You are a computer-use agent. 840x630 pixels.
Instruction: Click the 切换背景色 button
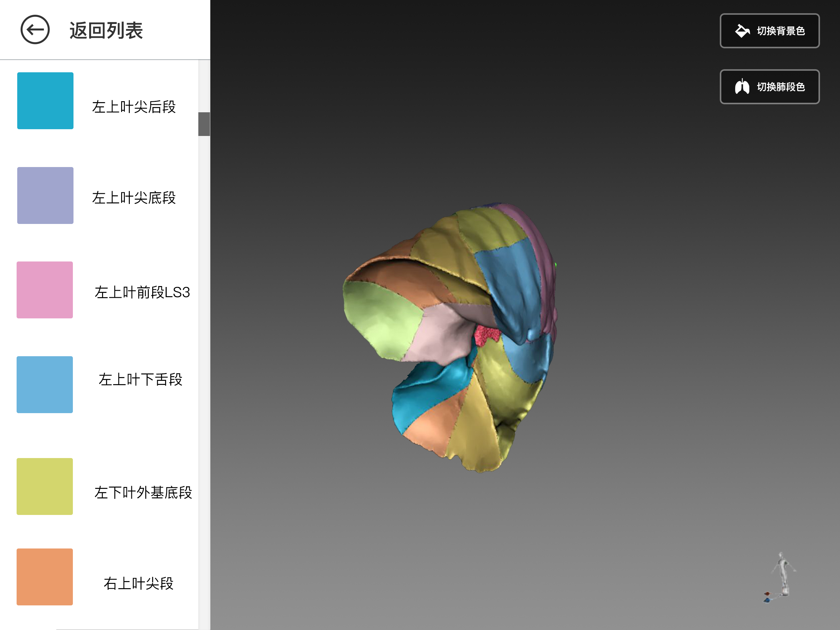tap(769, 31)
